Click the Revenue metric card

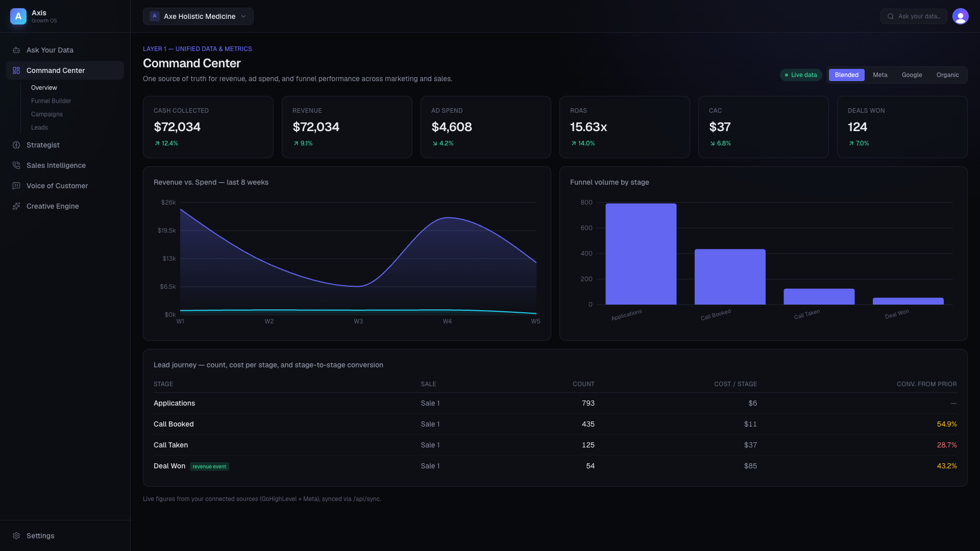click(x=347, y=127)
